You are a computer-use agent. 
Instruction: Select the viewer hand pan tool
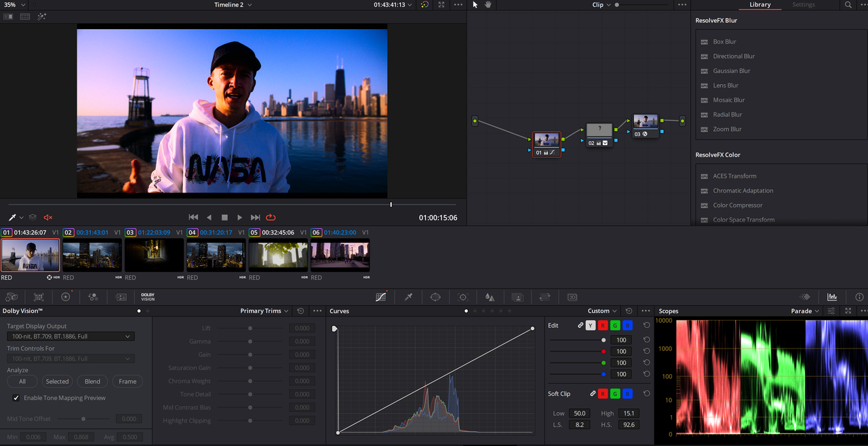488,5
